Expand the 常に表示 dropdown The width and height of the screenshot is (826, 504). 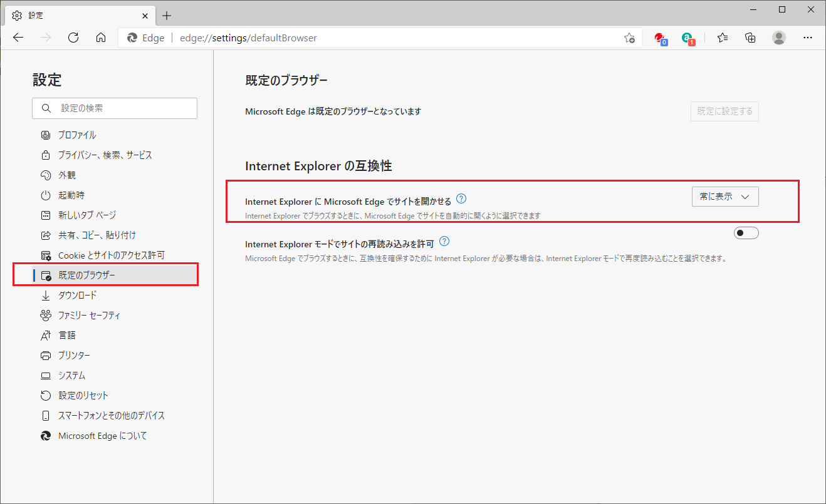click(724, 197)
